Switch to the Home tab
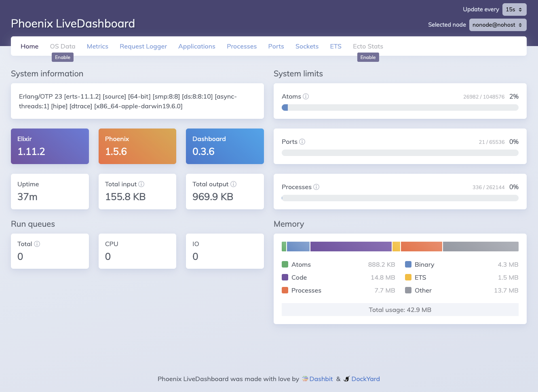Screen dimensions: 538x392 tap(30, 46)
